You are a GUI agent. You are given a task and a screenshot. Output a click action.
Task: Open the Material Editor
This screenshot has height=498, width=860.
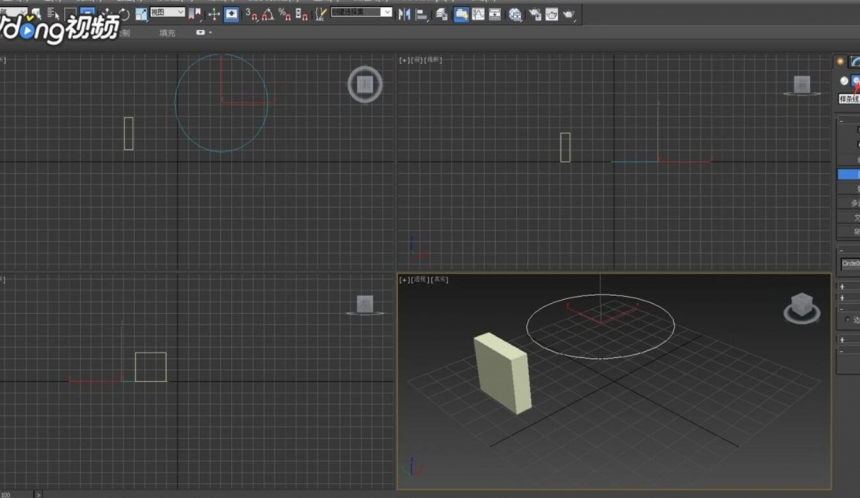pyautogui.click(x=514, y=15)
